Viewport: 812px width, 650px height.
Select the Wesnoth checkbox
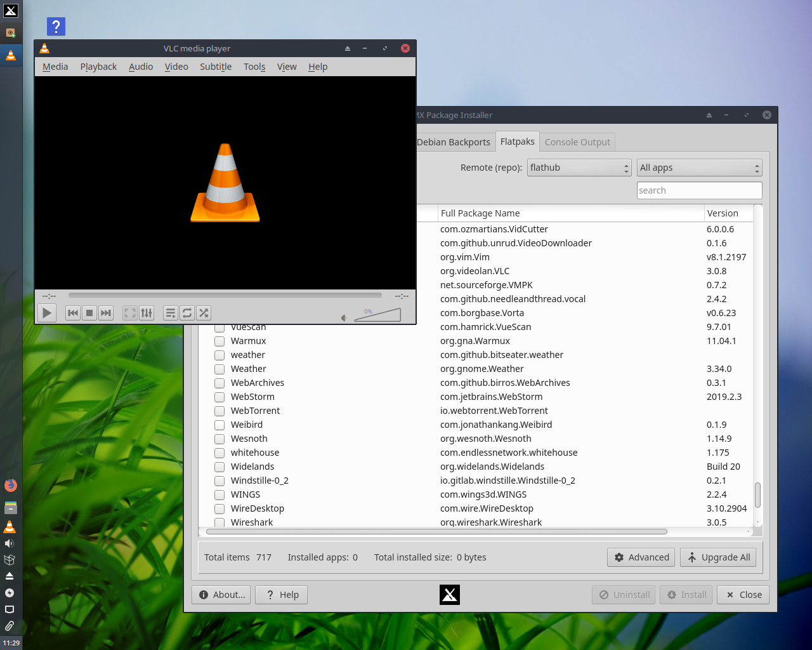219,439
